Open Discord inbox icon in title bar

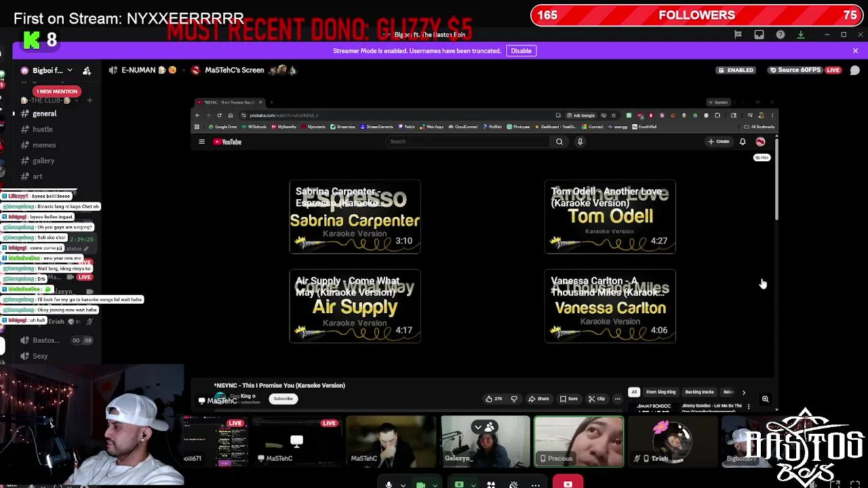(759, 35)
